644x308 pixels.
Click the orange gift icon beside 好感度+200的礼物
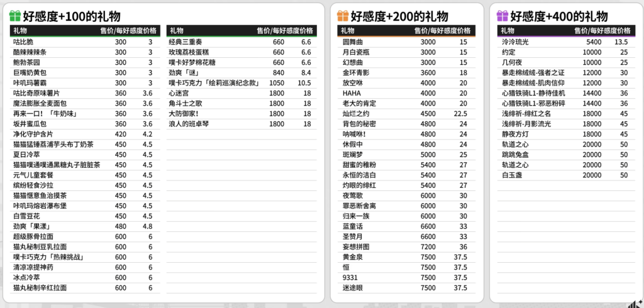click(x=343, y=16)
